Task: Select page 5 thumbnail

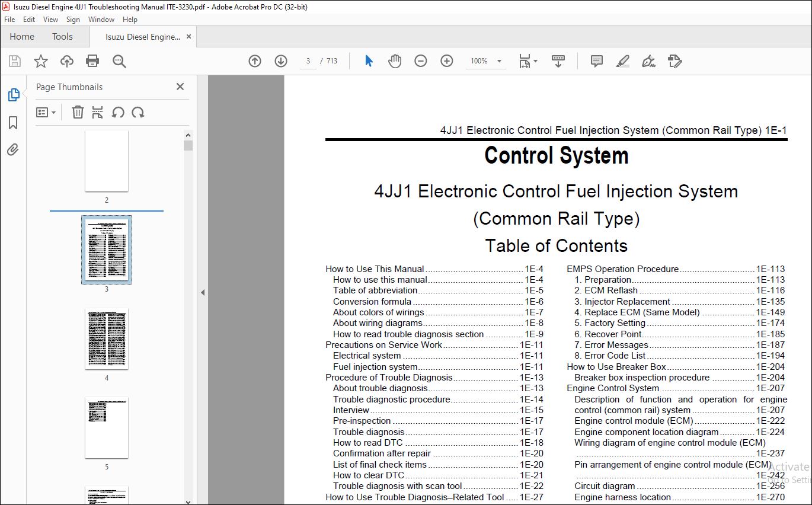Action: click(x=107, y=428)
